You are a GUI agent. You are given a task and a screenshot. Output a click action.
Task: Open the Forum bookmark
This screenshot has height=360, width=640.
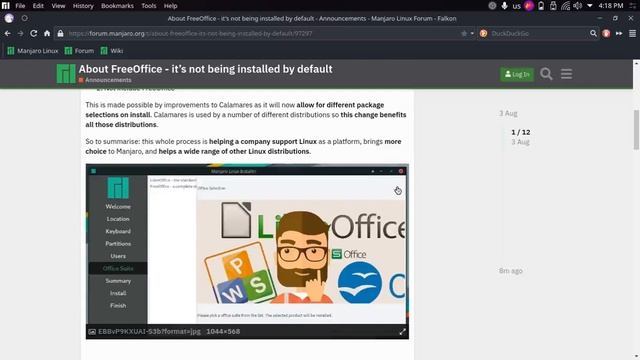[x=79, y=51]
